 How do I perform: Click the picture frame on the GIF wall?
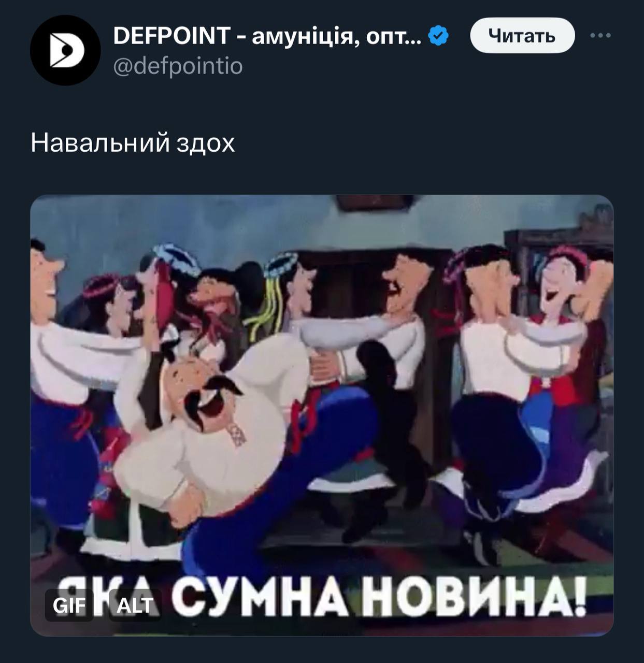(x=375, y=203)
